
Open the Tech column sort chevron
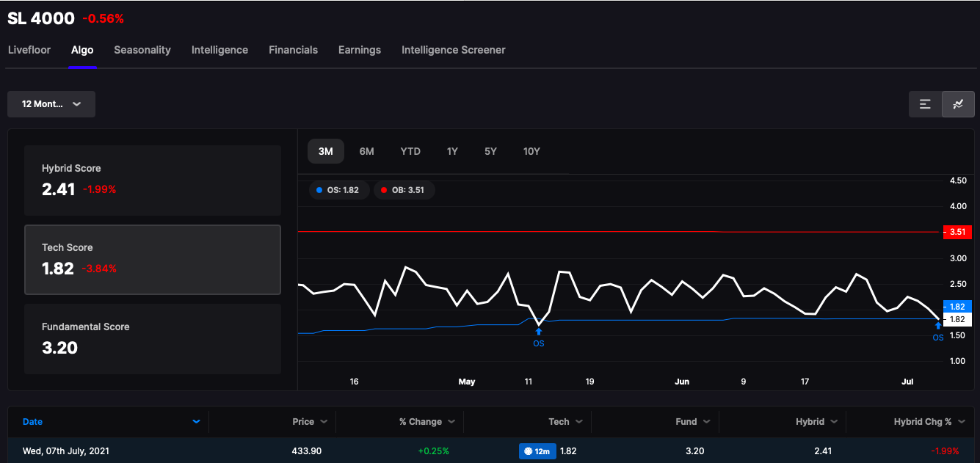(579, 422)
